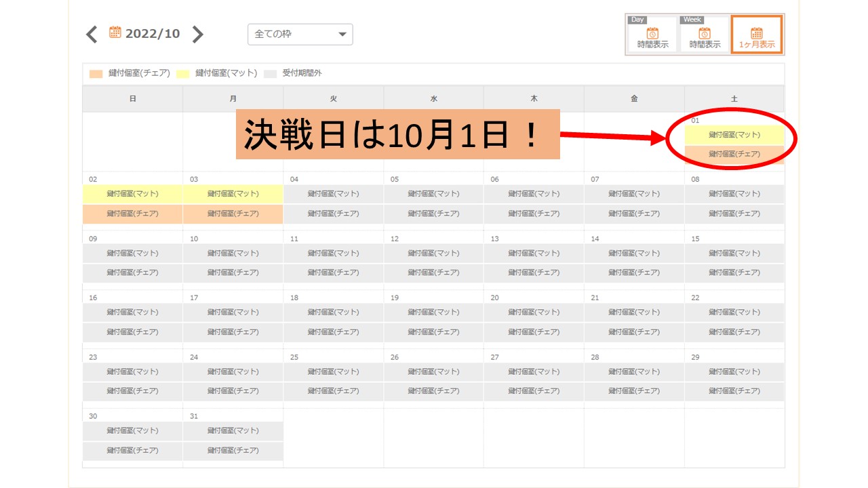868x488 pixels.
Task: Click 鍵付個室(チェア) slot on October 05
Action: (434, 213)
